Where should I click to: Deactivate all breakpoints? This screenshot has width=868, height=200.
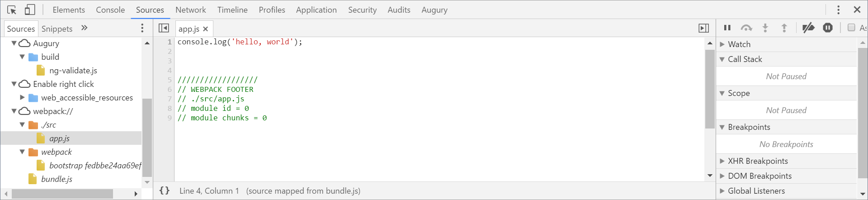tap(808, 28)
